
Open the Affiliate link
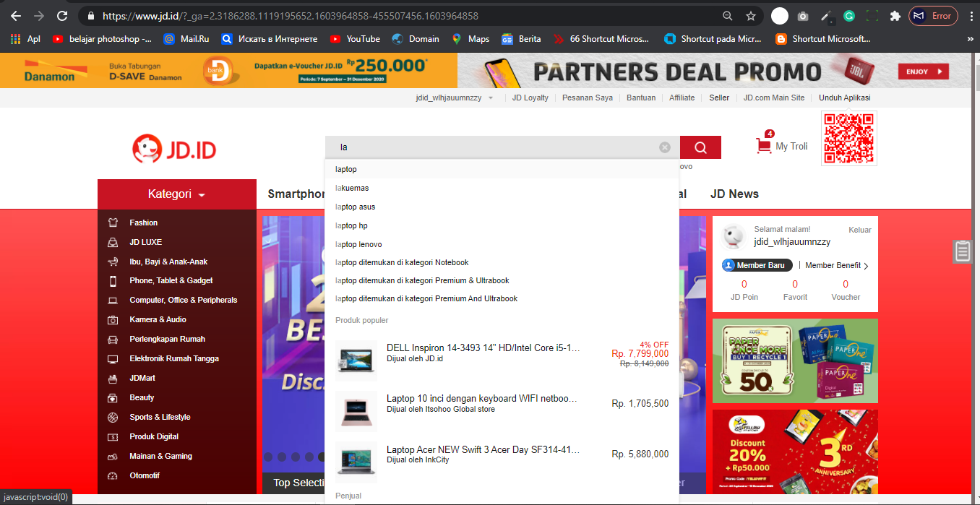(x=682, y=98)
